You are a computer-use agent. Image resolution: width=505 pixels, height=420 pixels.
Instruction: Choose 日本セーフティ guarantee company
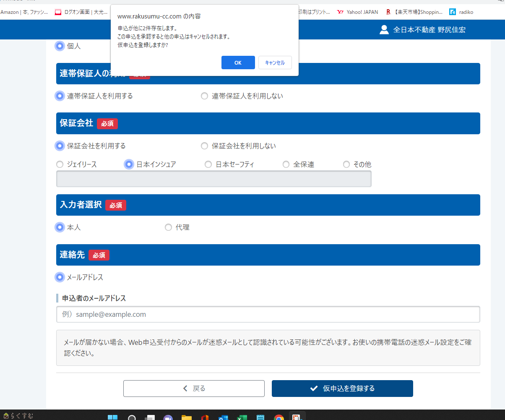pyautogui.click(x=208, y=164)
